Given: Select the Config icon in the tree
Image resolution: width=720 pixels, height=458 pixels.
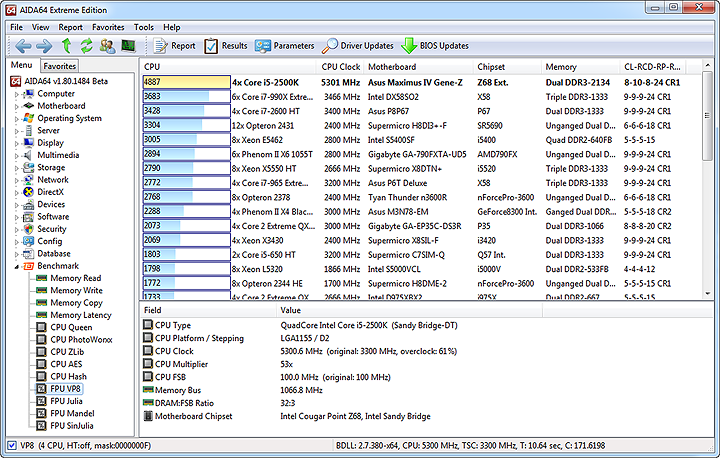Looking at the screenshot, I should pyautogui.click(x=28, y=241).
